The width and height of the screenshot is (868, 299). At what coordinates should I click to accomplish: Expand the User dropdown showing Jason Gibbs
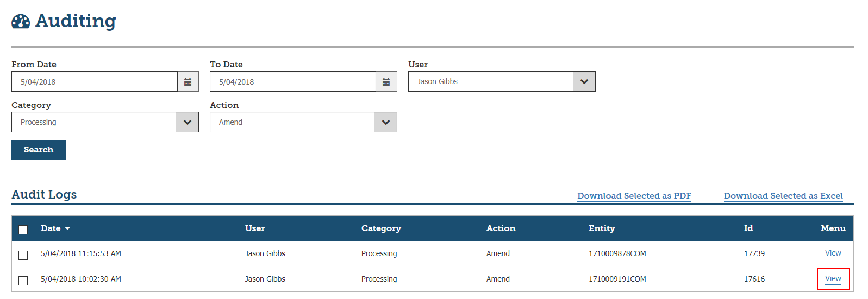584,82
